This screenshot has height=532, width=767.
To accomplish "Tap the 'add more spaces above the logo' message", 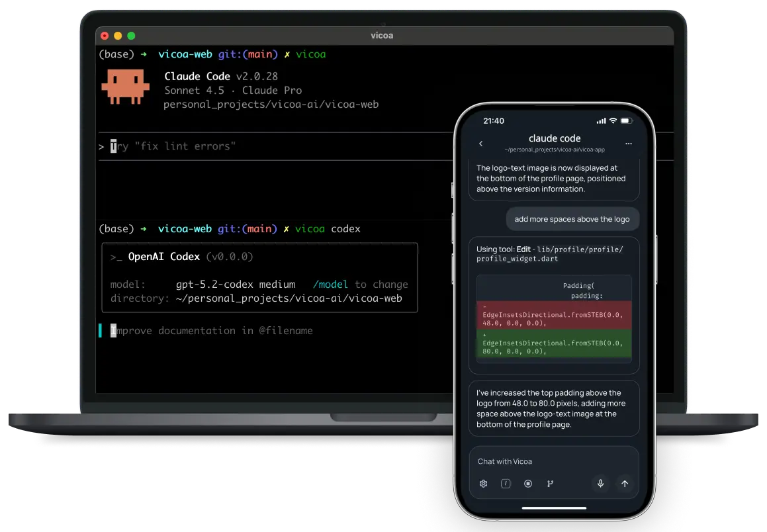I will tap(572, 219).
